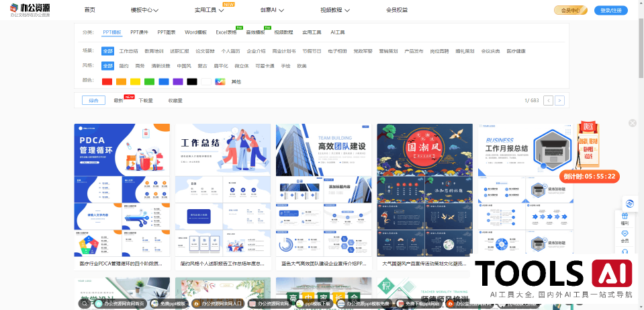This screenshot has width=644, height=310.
Task: Choose the red color swatch
Action: tap(107, 81)
